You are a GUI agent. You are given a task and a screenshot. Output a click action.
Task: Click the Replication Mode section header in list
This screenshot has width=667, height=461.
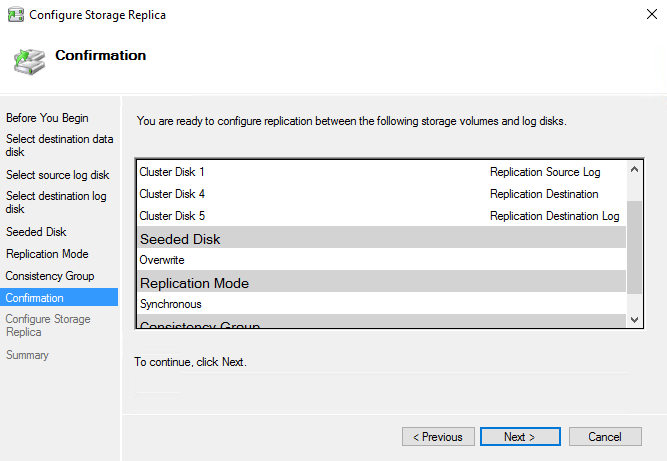[x=382, y=282]
